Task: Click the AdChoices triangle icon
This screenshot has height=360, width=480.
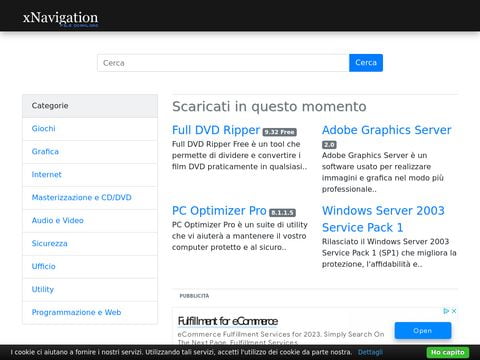Action: pyautogui.click(x=446, y=311)
